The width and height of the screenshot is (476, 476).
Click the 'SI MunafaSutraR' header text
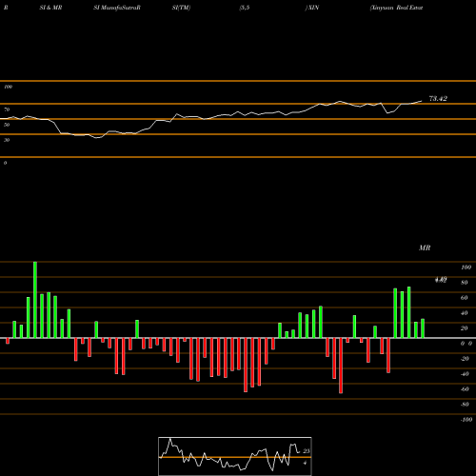tap(117, 8)
